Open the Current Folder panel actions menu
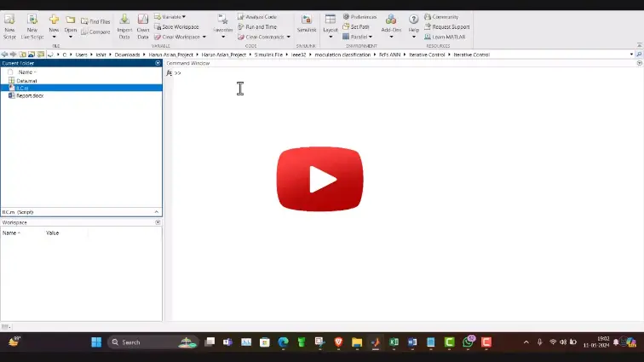 158,63
